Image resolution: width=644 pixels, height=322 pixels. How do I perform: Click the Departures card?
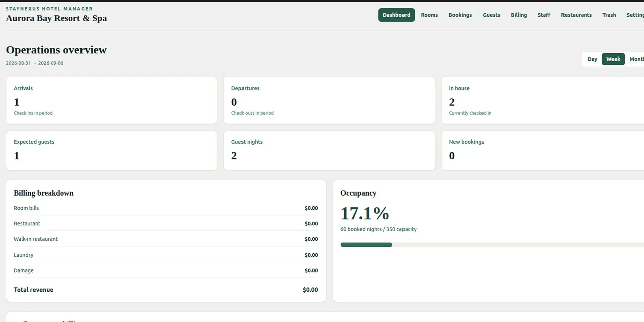[x=329, y=100]
